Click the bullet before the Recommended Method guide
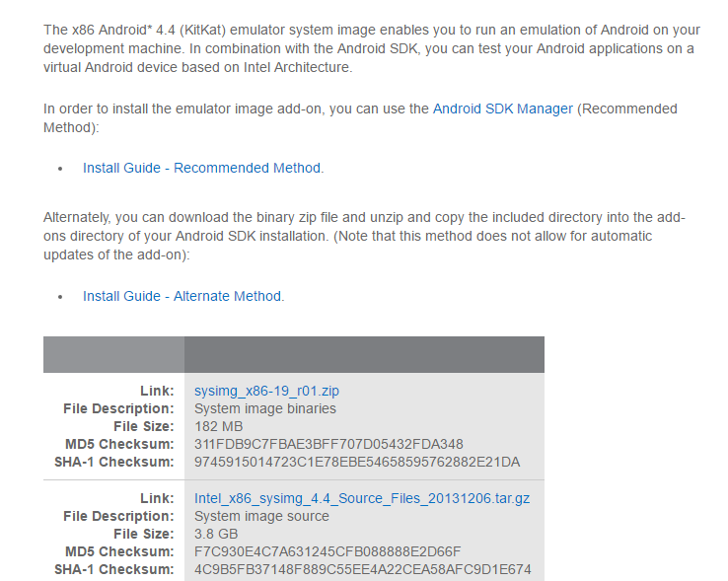728x581 pixels. 60,169
